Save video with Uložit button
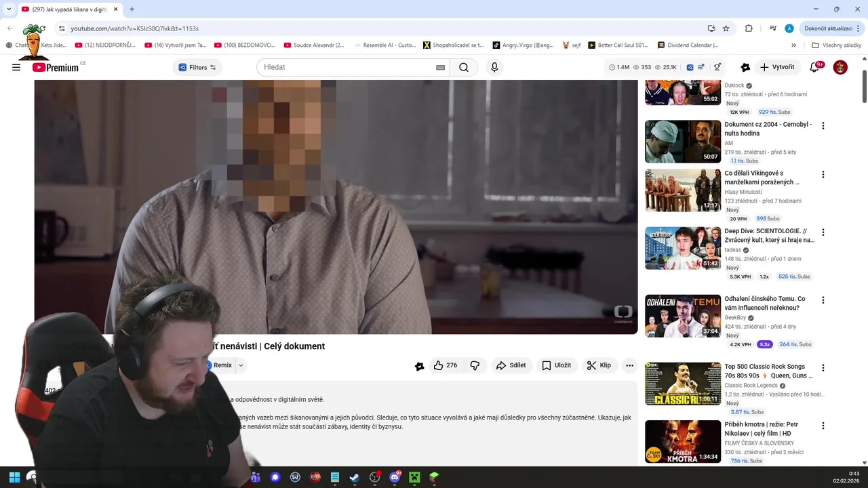 coord(556,365)
